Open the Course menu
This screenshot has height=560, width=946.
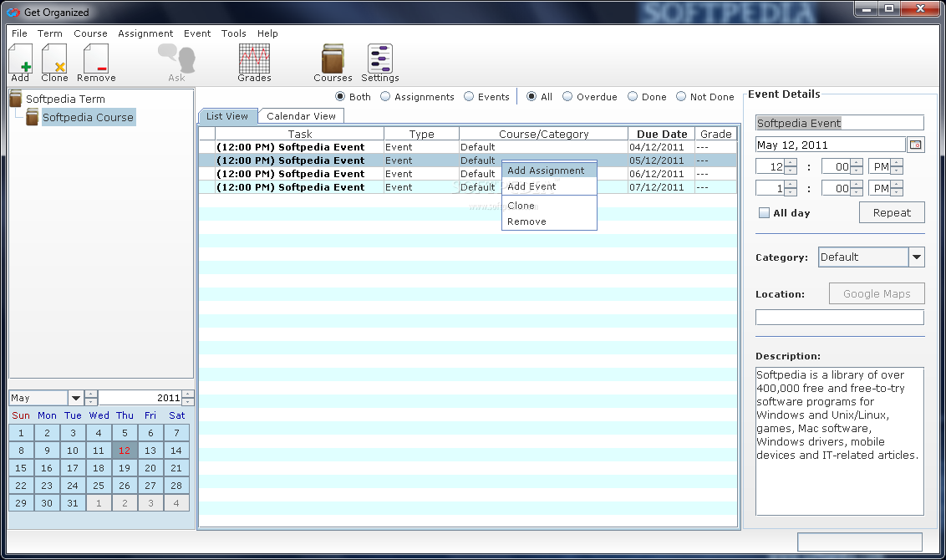point(90,33)
